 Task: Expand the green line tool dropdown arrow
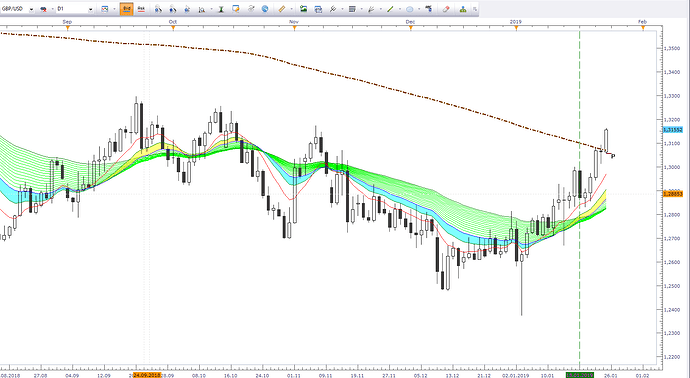(400, 9)
